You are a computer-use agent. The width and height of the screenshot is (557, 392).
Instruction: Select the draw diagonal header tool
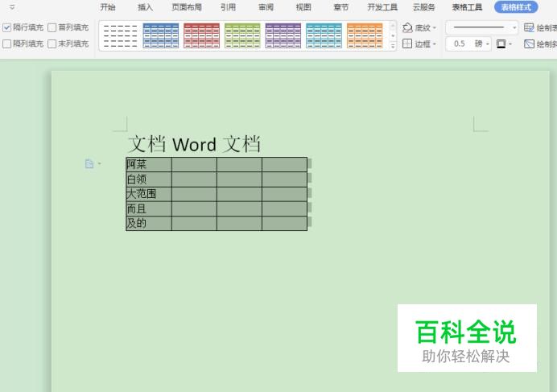(540, 43)
